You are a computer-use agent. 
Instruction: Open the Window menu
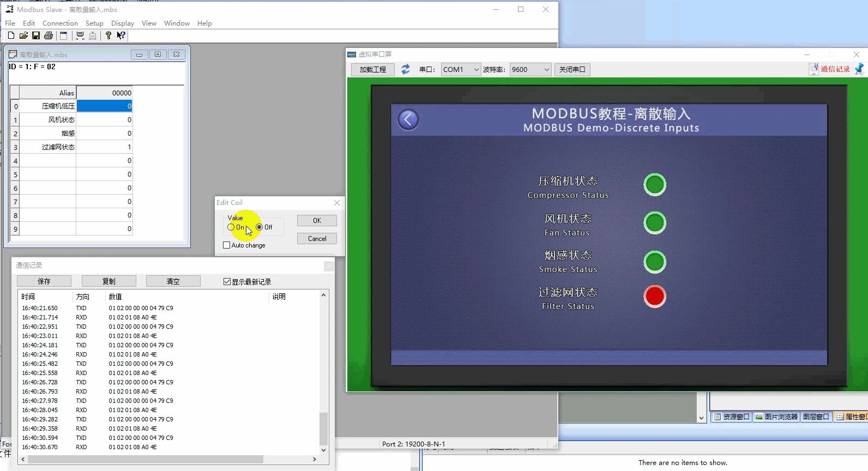[177, 23]
